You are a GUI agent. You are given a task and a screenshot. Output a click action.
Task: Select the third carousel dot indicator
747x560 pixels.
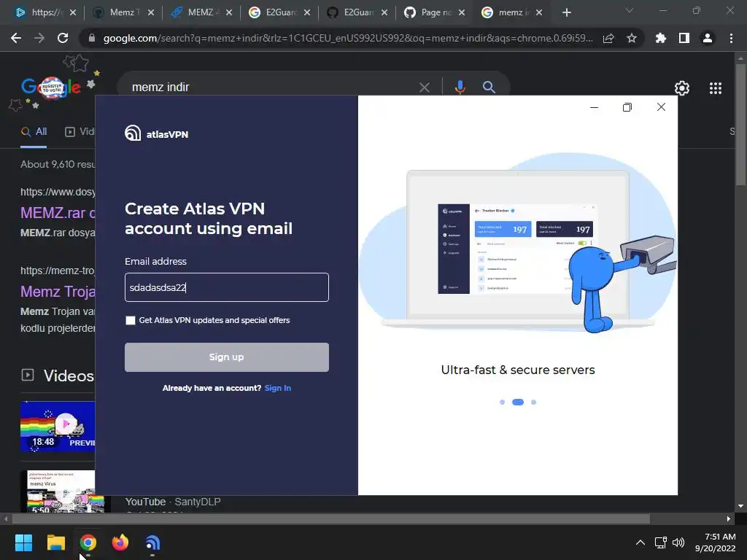tap(533, 402)
